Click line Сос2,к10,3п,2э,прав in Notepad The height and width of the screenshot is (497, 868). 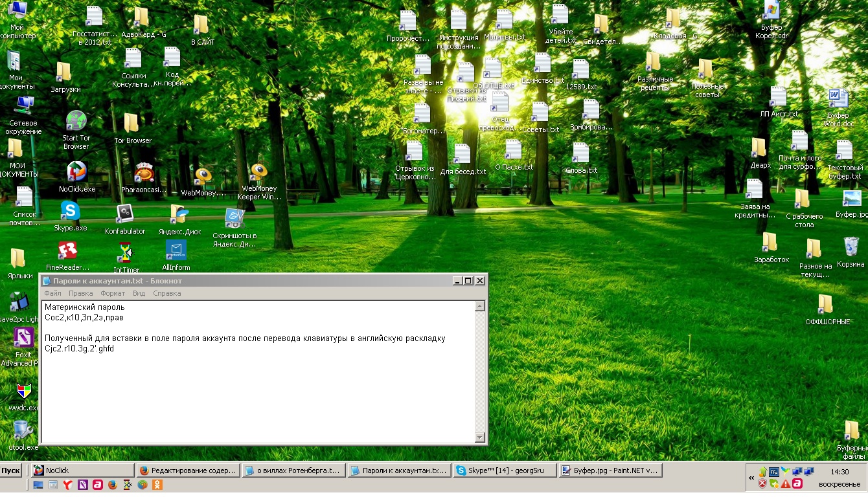pyautogui.click(x=84, y=318)
